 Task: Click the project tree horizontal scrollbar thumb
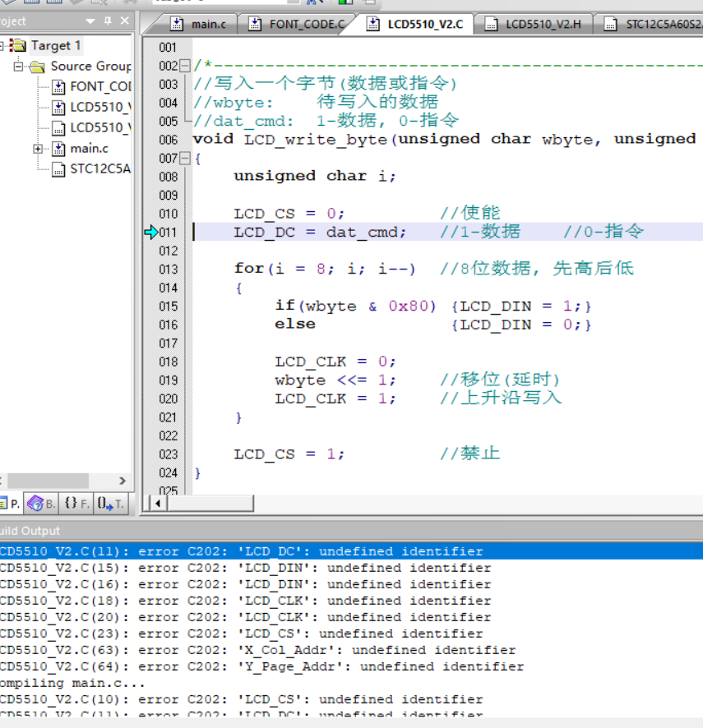(x=48, y=481)
